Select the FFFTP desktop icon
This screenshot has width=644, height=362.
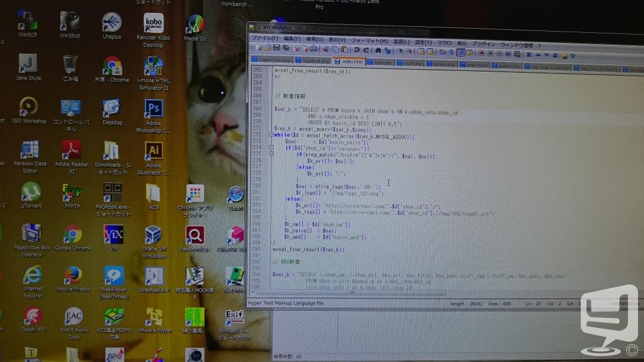[72, 196]
